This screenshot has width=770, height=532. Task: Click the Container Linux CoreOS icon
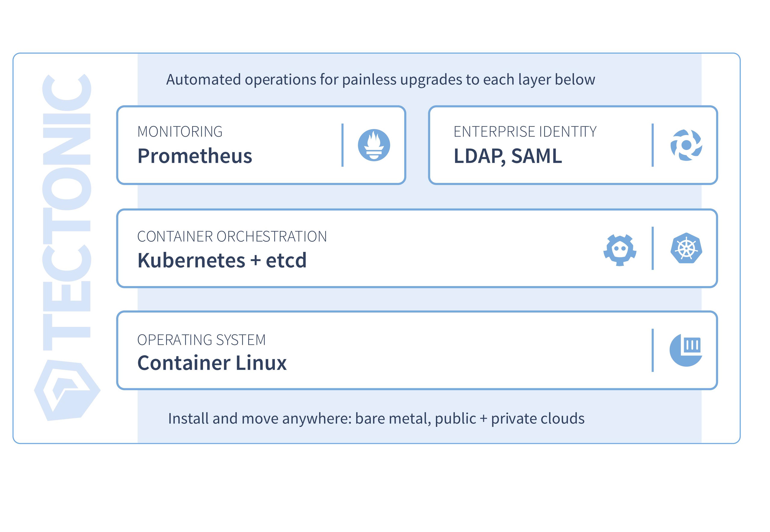(686, 350)
